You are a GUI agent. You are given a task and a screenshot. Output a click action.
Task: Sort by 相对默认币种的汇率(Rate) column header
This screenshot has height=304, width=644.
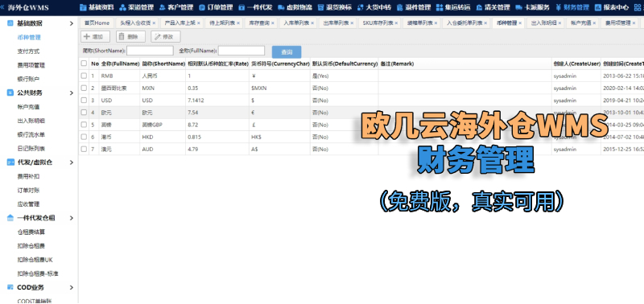[217, 64]
